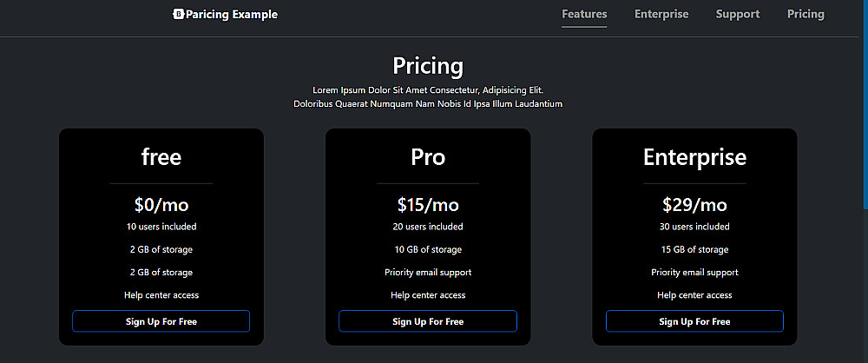Image resolution: width=868 pixels, height=363 pixels.
Task: Click the 15 GB of storage text
Action: pyautogui.click(x=694, y=249)
